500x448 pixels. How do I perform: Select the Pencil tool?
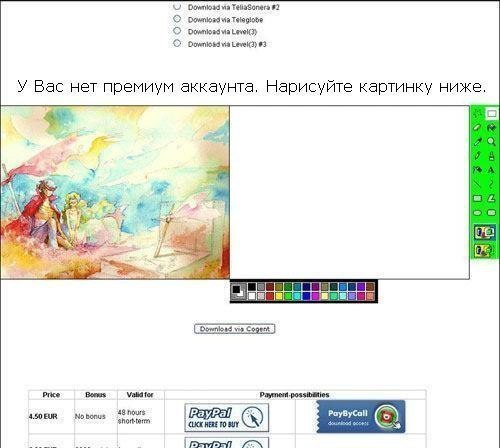478,156
